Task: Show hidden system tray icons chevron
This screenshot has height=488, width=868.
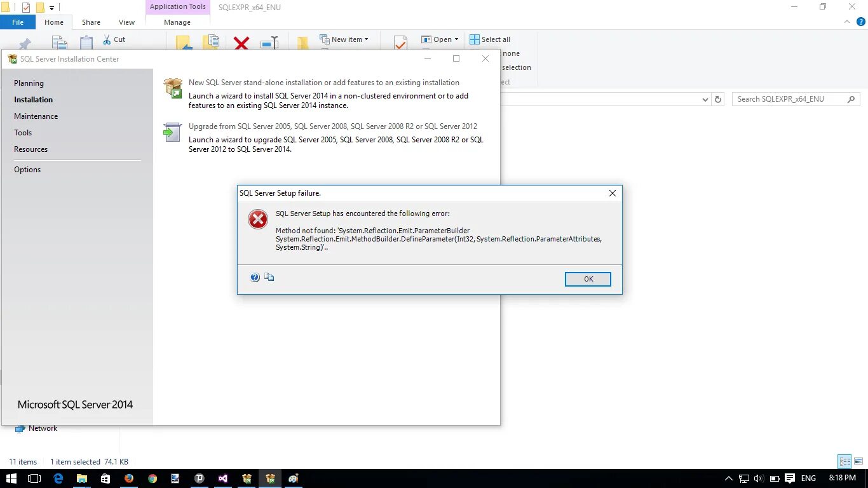Action: pyautogui.click(x=728, y=478)
